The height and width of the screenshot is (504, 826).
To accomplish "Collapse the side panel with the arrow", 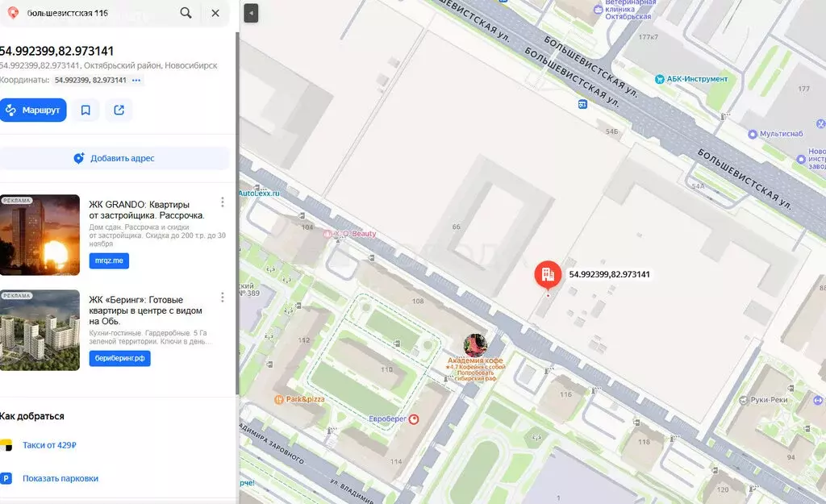I will tap(250, 14).
